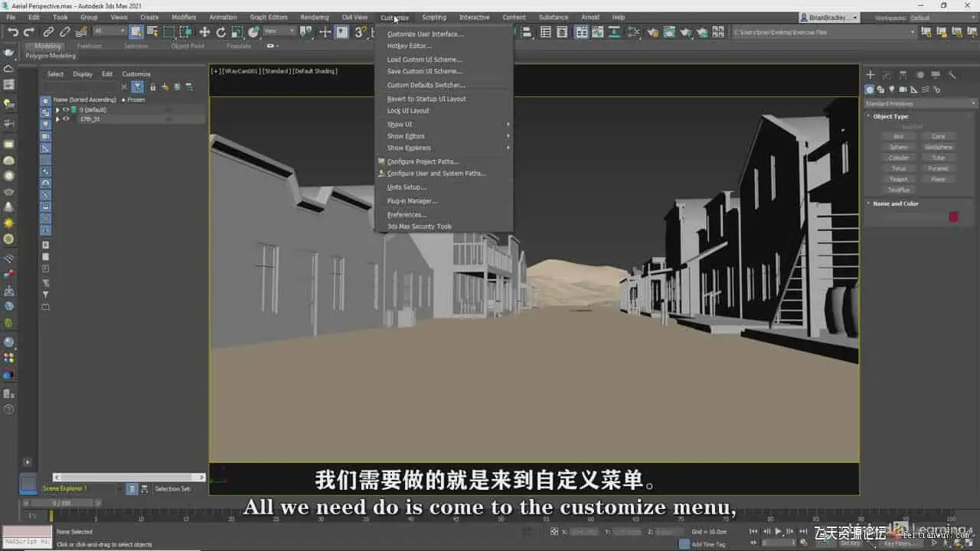Switch to the Utilities command panel tab
The width and height of the screenshot is (980, 551).
(x=952, y=75)
